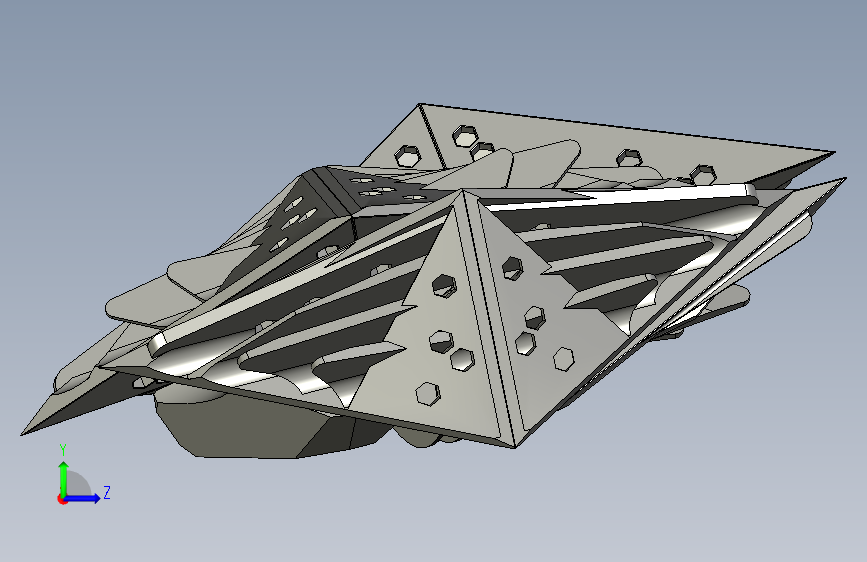Click the red origin dot of the triad

pos(62,499)
